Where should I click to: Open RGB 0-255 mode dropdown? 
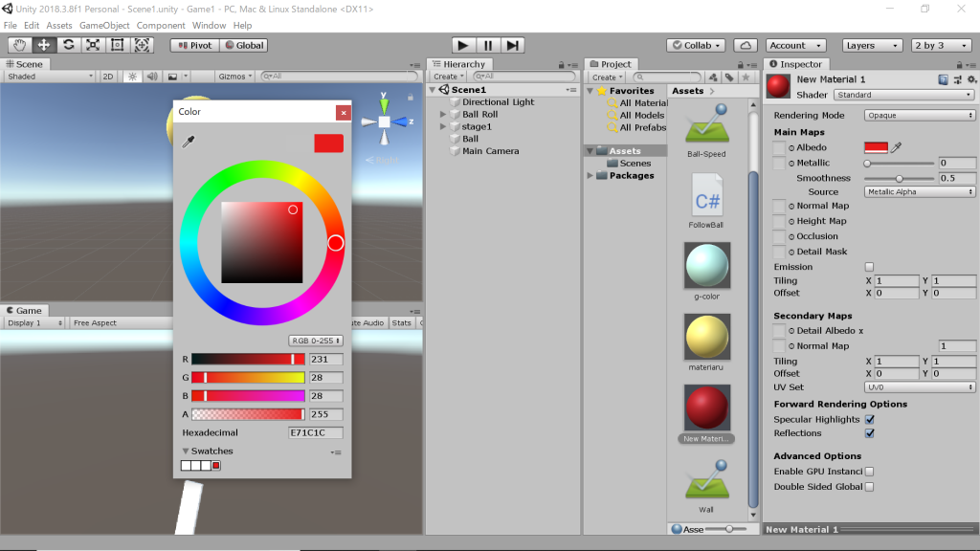tap(316, 341)
